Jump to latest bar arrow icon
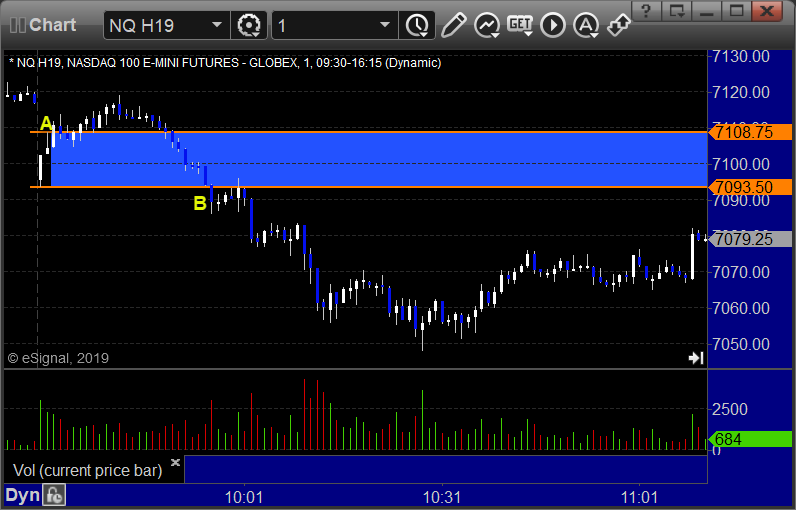This screenshot has height=510, width=796. tap(696, 358)
